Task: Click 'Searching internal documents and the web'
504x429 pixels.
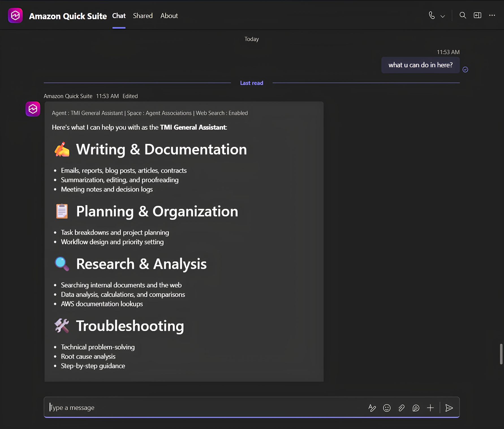Action: pos(121,285)
